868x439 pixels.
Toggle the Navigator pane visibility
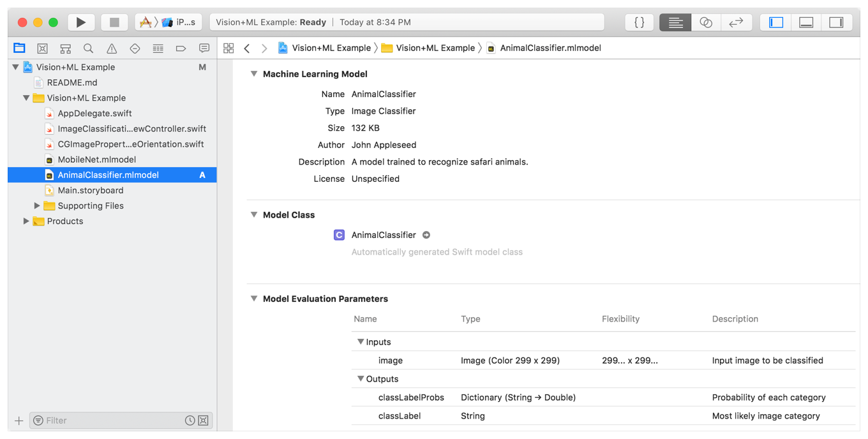pos(776,22)
